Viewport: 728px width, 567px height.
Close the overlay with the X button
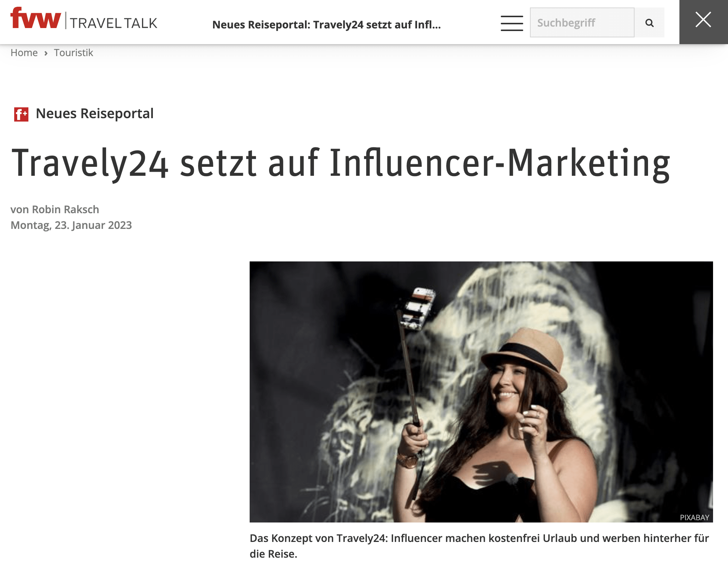[x=703, y=19]
